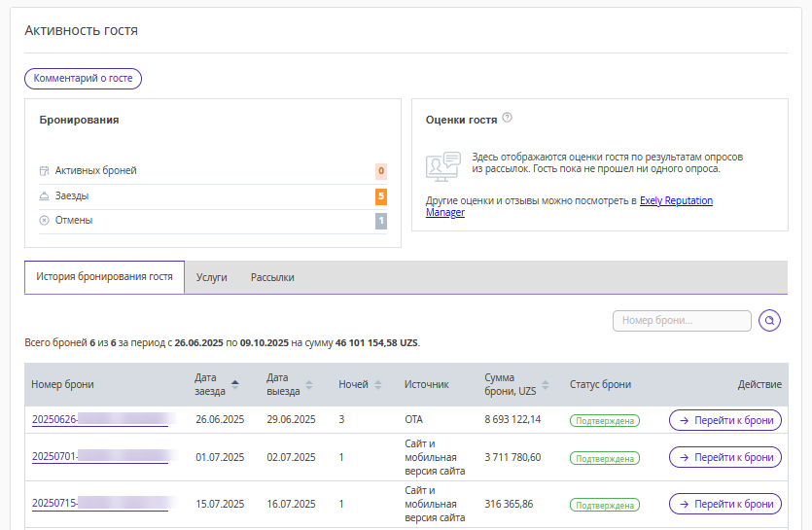Click the Отмены cancel icon
The height and width of the screenshot is (530, 812).
pos(44,220)
